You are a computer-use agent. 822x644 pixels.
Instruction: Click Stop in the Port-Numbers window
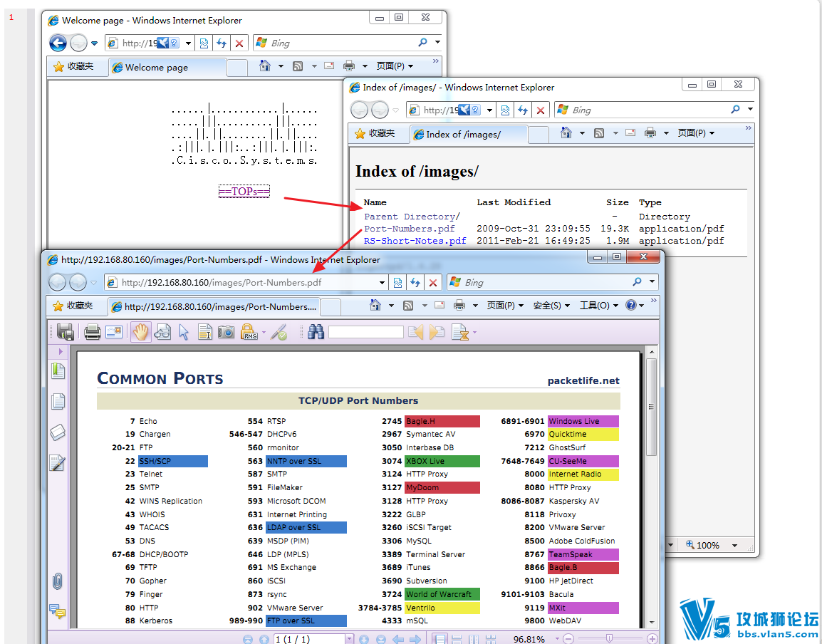433,283
